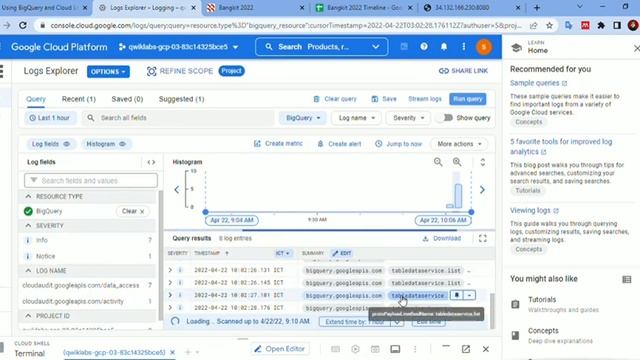Click the Last 1 hour time range chip
Screen dimensions: 640x360
coord(50,118)
